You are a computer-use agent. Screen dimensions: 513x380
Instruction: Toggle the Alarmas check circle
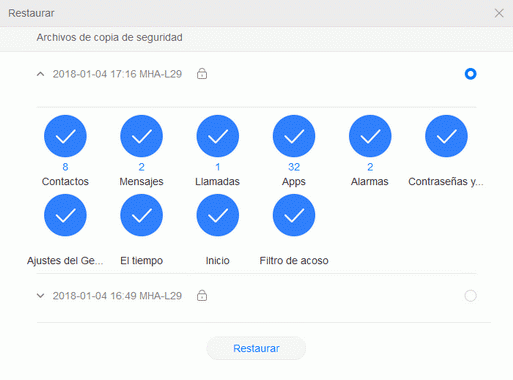coord(370,136)
